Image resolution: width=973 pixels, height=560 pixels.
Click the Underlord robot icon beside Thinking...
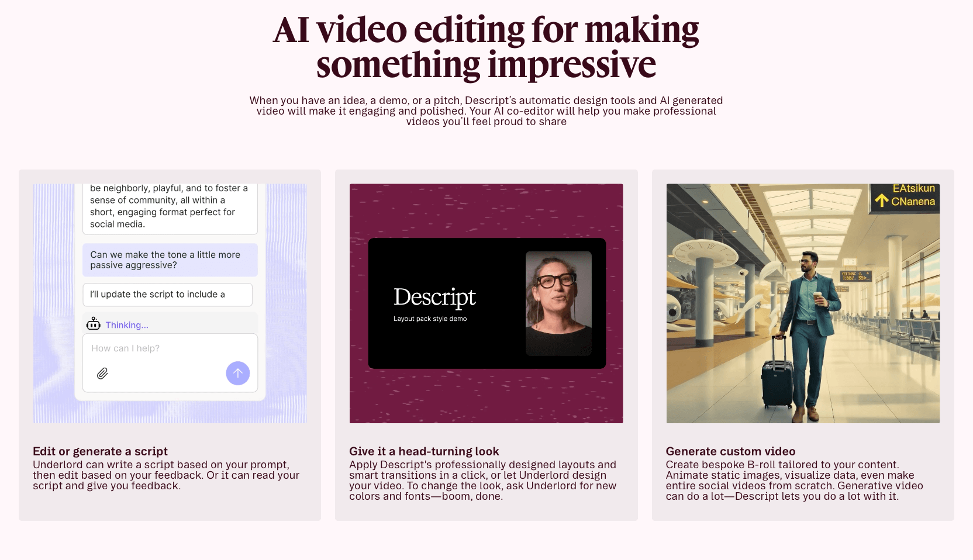94,324
